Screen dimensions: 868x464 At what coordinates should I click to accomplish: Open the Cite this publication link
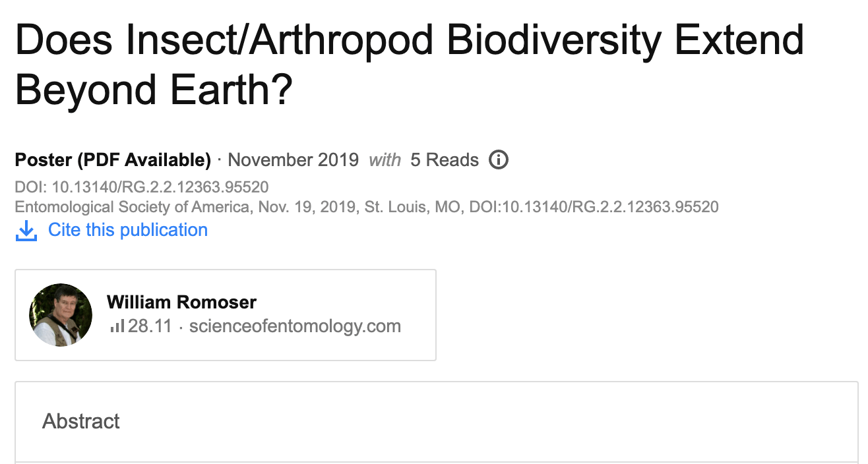point(128,230)
